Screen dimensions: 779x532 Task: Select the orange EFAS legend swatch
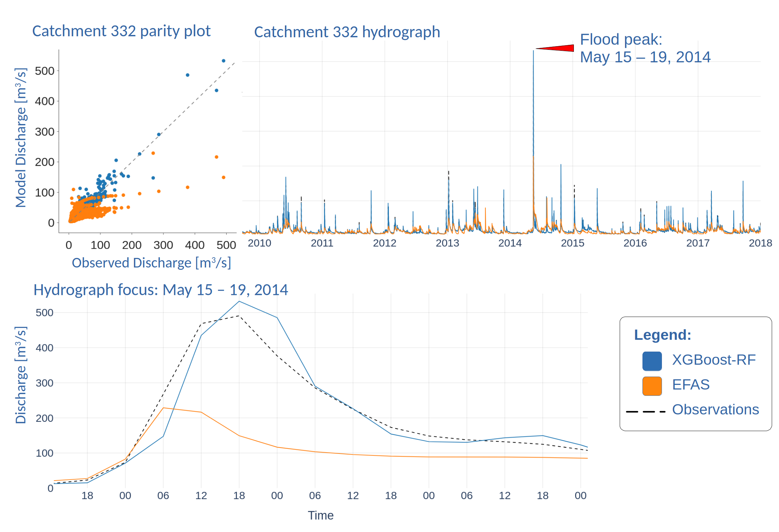[x=652, y=385]
